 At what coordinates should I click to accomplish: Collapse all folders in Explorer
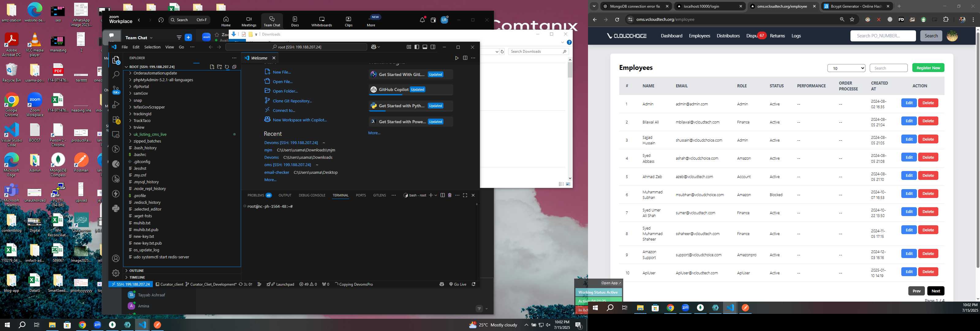[234, 67]
